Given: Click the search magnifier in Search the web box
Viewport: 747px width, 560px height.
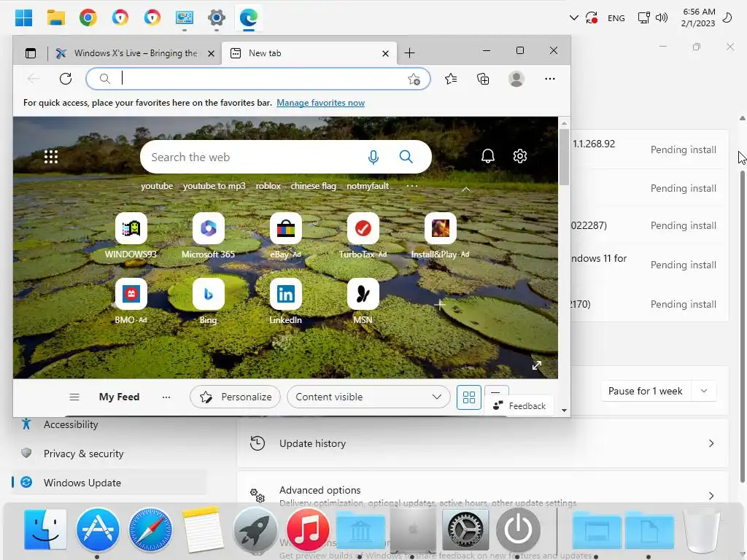Looking at the screenshot, I should pos(406,157).
